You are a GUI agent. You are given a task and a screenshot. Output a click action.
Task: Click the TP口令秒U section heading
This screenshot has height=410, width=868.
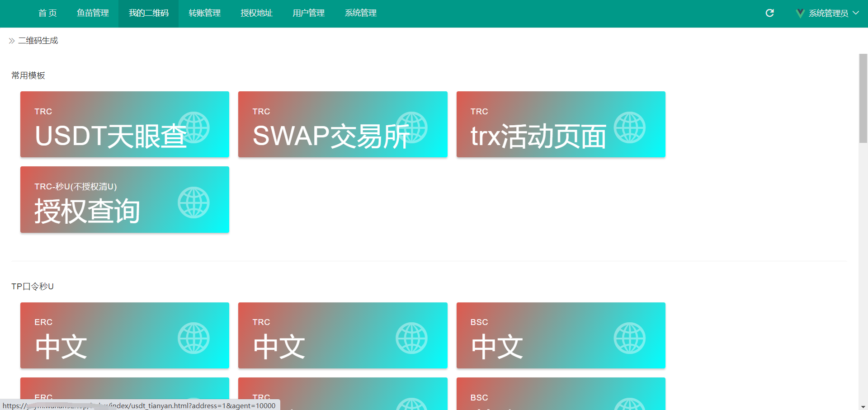(x=33, y=286)
